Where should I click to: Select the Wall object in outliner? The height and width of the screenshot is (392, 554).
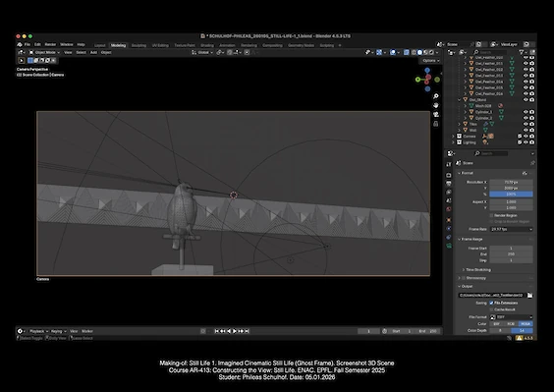click(x=472, y=130)
